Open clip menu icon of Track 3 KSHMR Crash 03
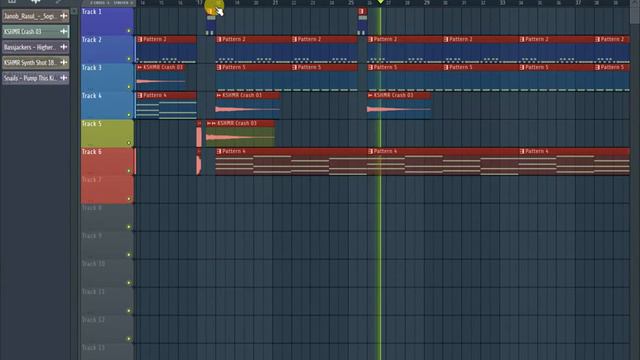 [140, 67]
